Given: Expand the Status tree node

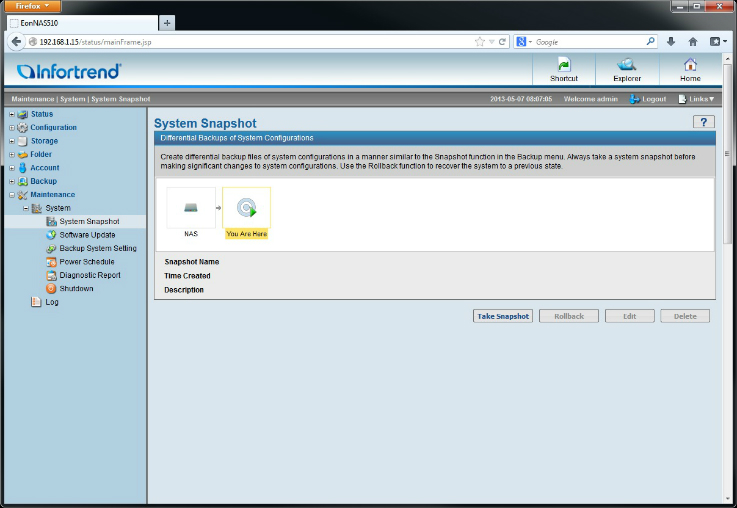Looking at the screenshot, I should [12, 114].
